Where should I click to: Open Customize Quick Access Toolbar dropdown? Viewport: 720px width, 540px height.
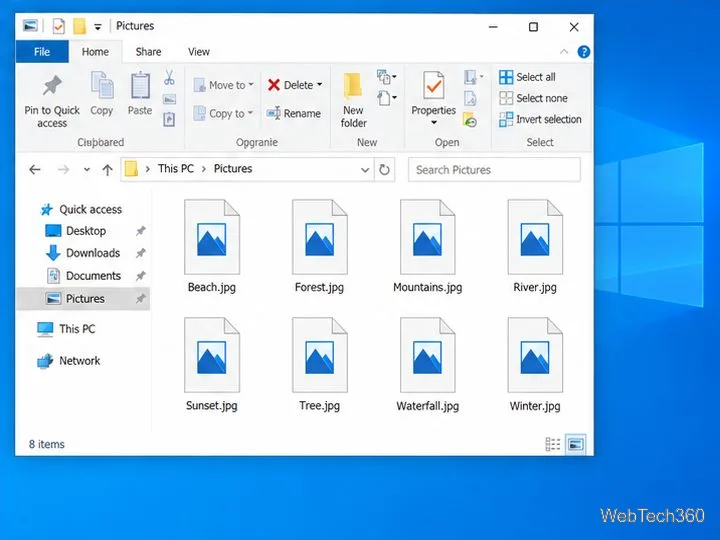(x=98, y=27)
